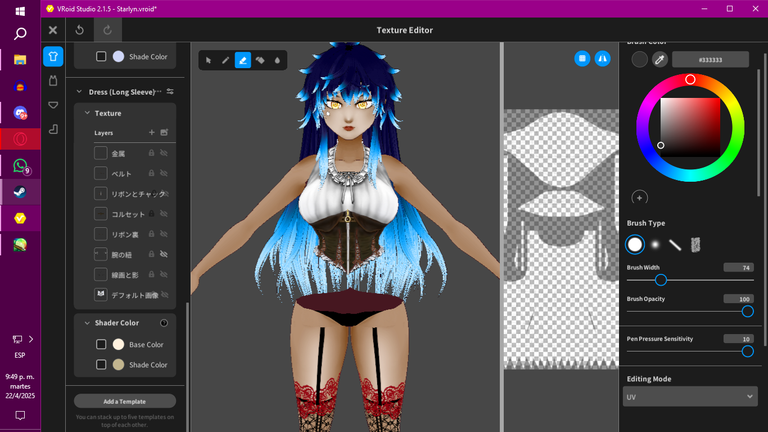Toggle lock on ベルト layer

151,173
